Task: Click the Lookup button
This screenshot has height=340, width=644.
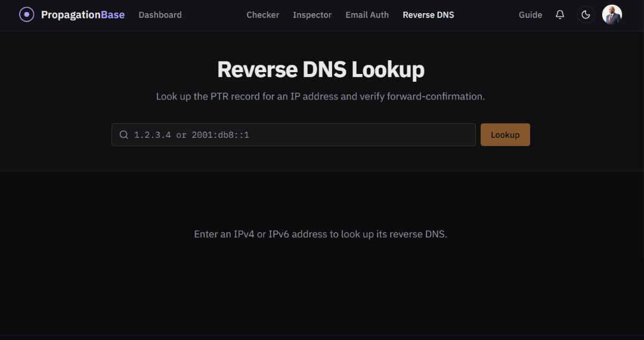Action: (x=505, y=135)
